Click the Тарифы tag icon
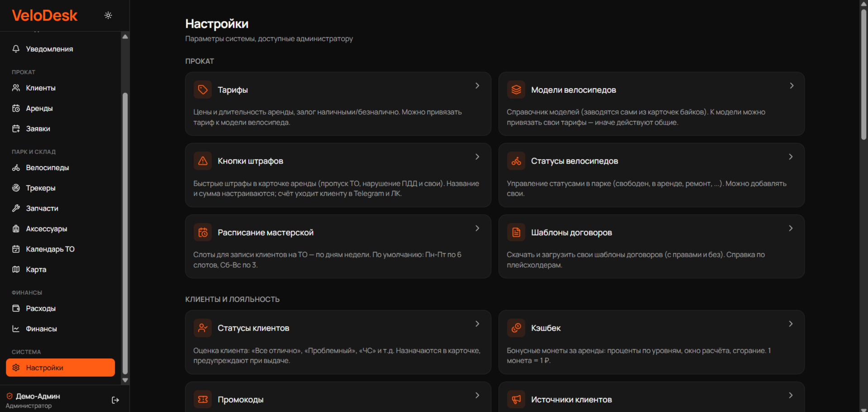This screenshot has width=868, height=412. pyautogui.click(x=203, y=90)
